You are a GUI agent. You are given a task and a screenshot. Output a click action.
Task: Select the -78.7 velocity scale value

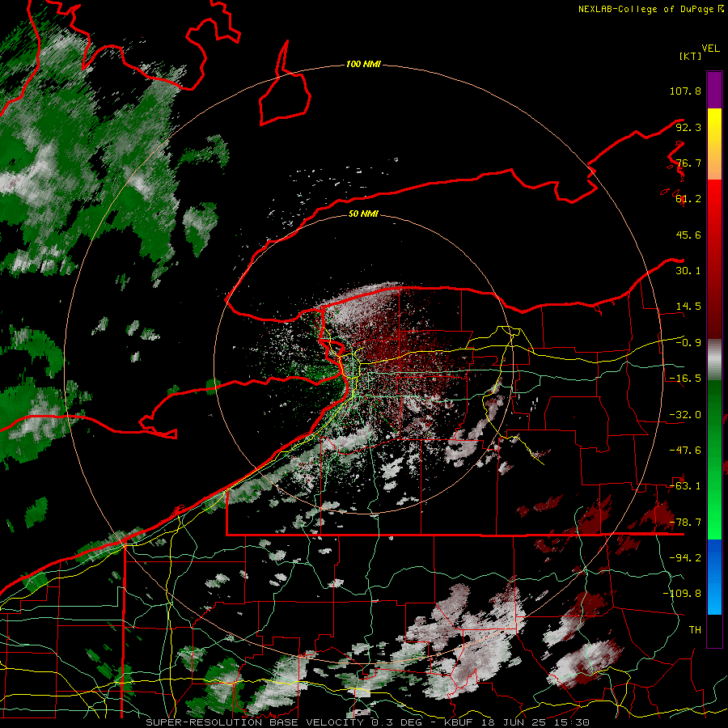(x=685, y=523)
